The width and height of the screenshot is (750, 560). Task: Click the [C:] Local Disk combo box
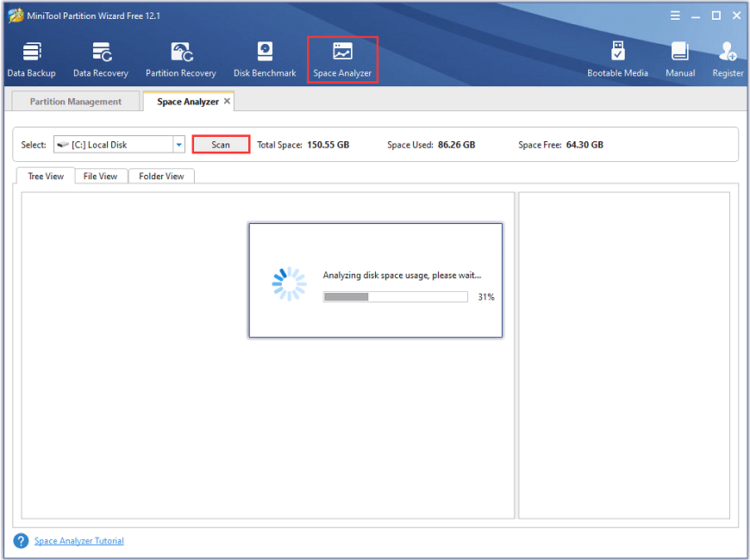pos(119,145)
